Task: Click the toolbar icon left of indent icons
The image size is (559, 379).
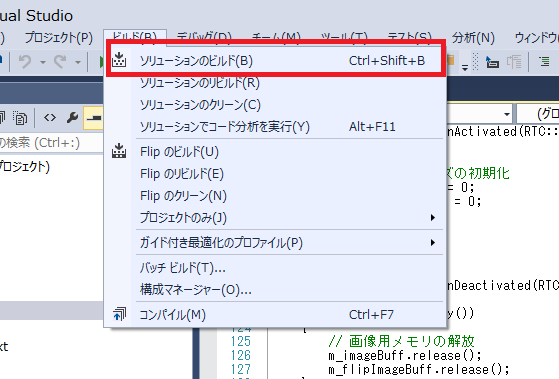Action: tap(492, 62)
